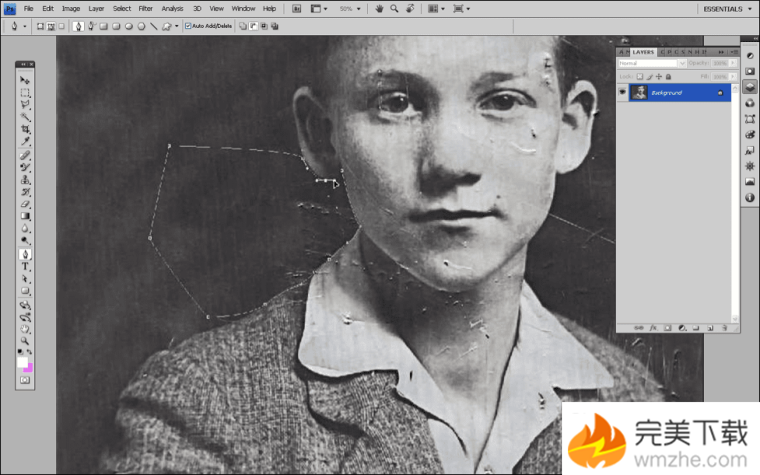Open the Layers panel icon in dock

pos(750,87)
